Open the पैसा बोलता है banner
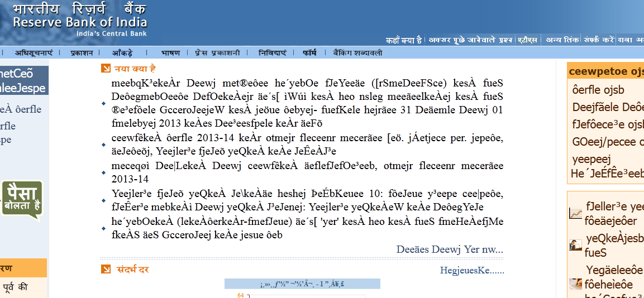 (22, 200)
